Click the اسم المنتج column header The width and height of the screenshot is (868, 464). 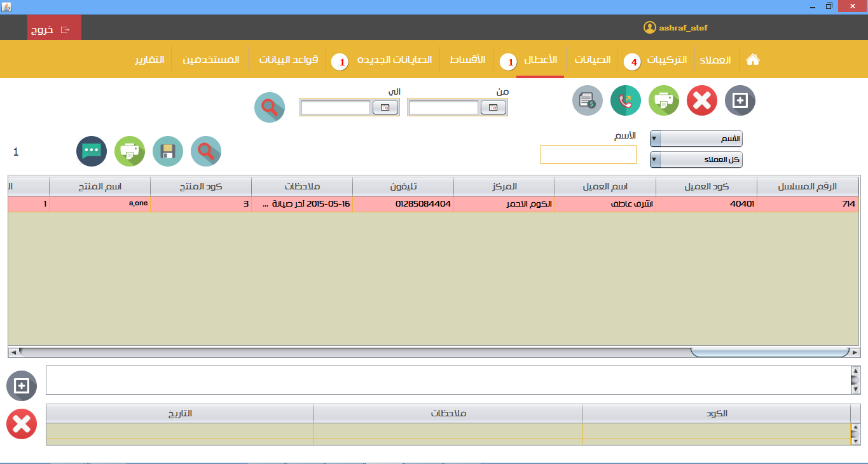100,186
